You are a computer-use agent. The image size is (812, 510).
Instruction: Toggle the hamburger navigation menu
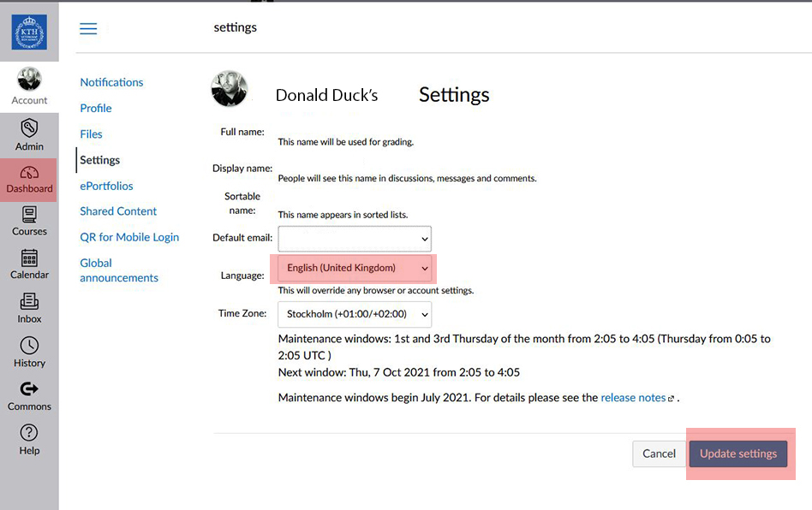[x=88, y=29]
